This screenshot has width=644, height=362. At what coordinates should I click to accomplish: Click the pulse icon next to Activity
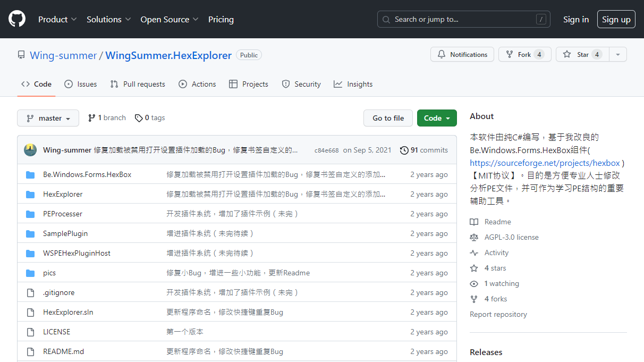click(474, 252)
